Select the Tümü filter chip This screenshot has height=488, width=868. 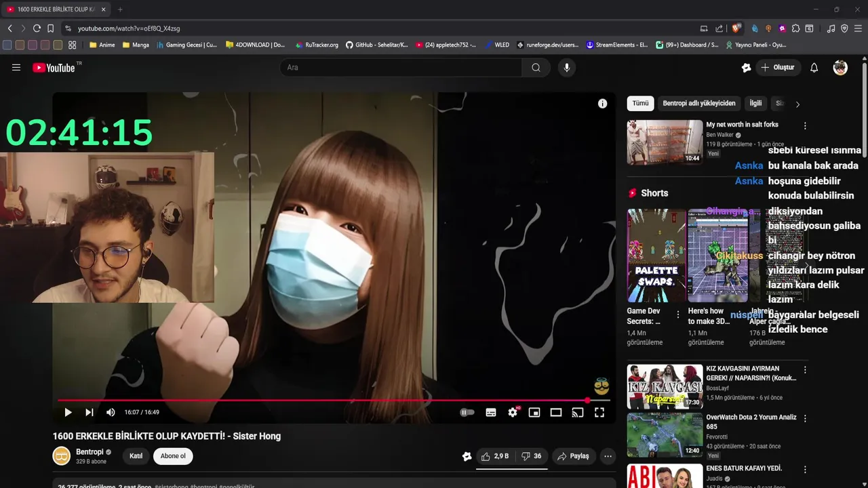point(641,104)
